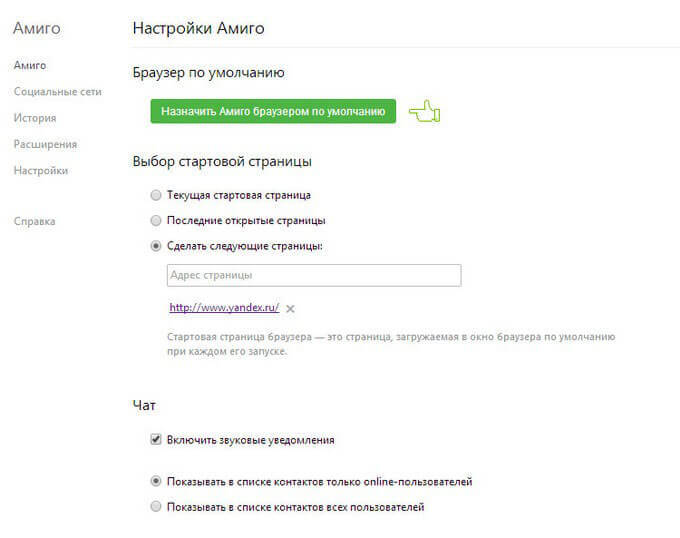
Task: Open 'История' in the sidebar
Action: tap(35, 118)
